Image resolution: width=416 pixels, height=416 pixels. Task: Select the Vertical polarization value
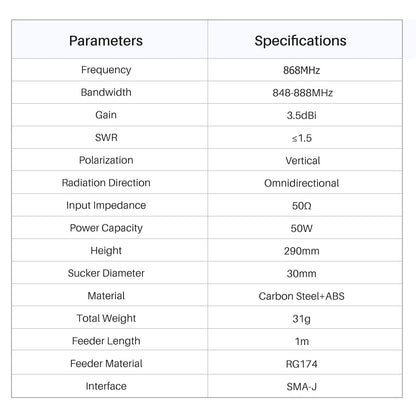click(x=302, y=161)
